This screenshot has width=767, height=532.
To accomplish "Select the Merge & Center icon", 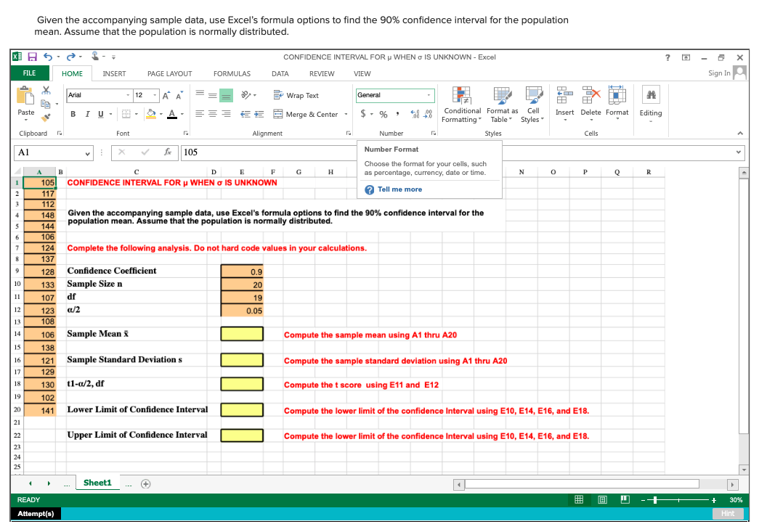I will point(278,114).
